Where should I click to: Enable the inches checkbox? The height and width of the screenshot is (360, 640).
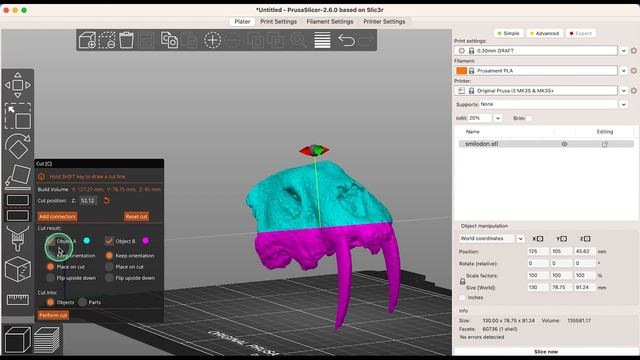(462, 298)
